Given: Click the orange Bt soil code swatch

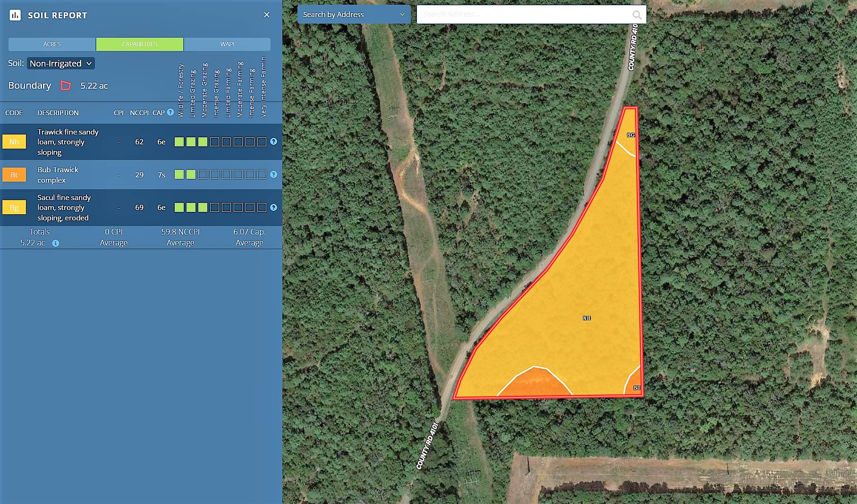Looking at the screenshot, I should [x=14, y=175].
